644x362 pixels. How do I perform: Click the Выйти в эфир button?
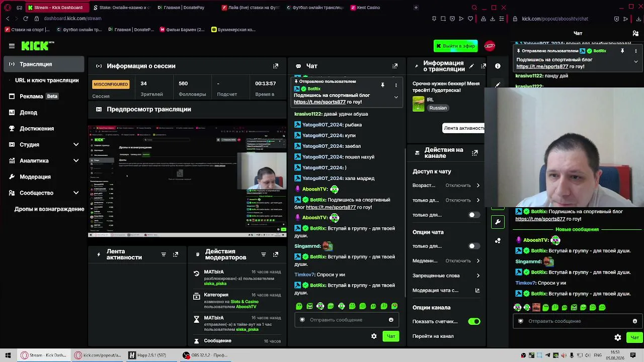456,46
